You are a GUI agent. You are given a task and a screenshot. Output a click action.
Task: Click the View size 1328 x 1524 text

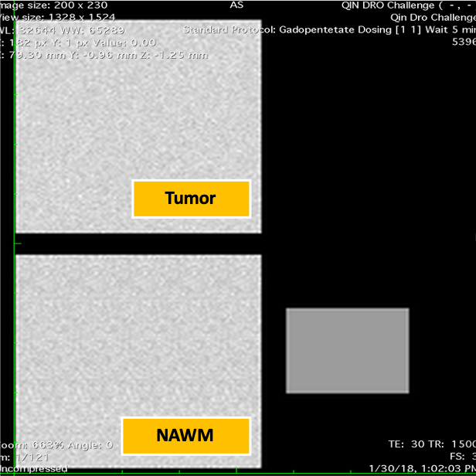coord(57,17)
